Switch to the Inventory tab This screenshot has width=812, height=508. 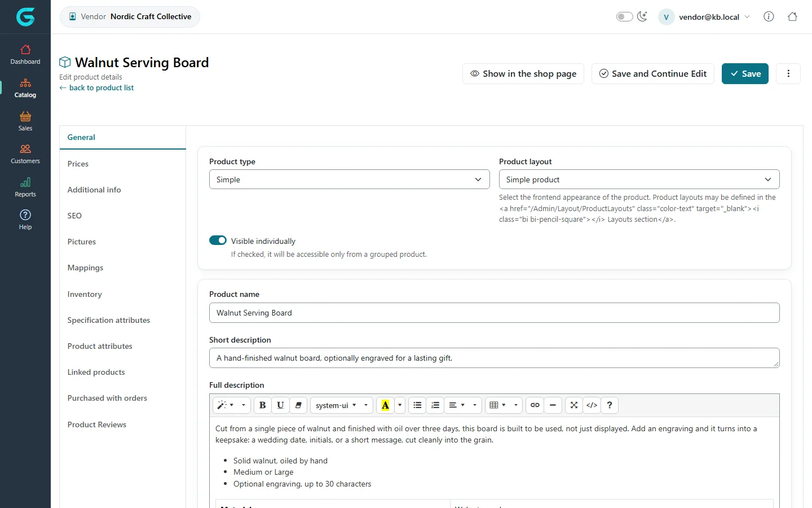point(122,294)
